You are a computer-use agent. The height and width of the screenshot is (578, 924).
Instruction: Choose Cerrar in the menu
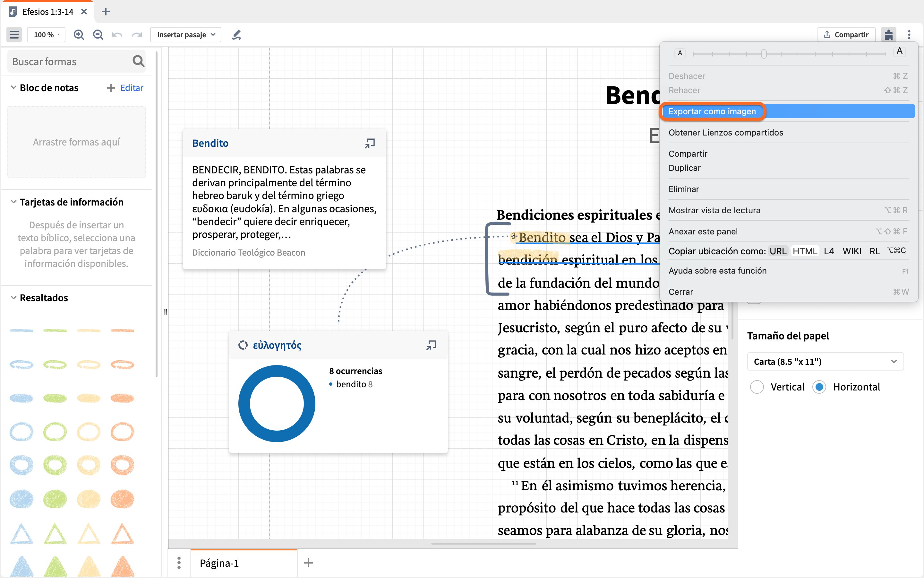[x=789, y=292]
